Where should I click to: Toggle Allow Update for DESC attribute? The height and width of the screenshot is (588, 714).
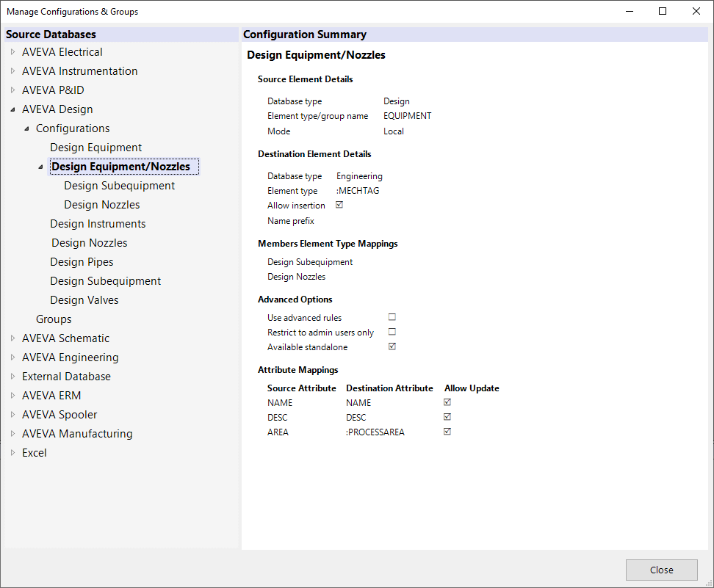[x=447, y=417]
